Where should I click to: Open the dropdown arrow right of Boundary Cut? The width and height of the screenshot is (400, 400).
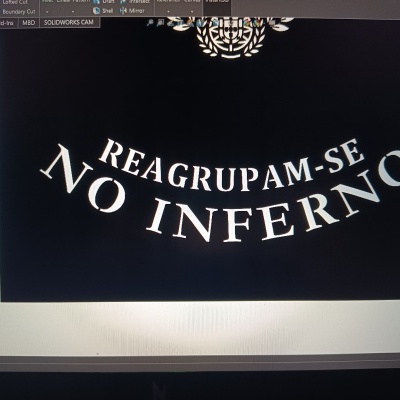click(47, 11)
